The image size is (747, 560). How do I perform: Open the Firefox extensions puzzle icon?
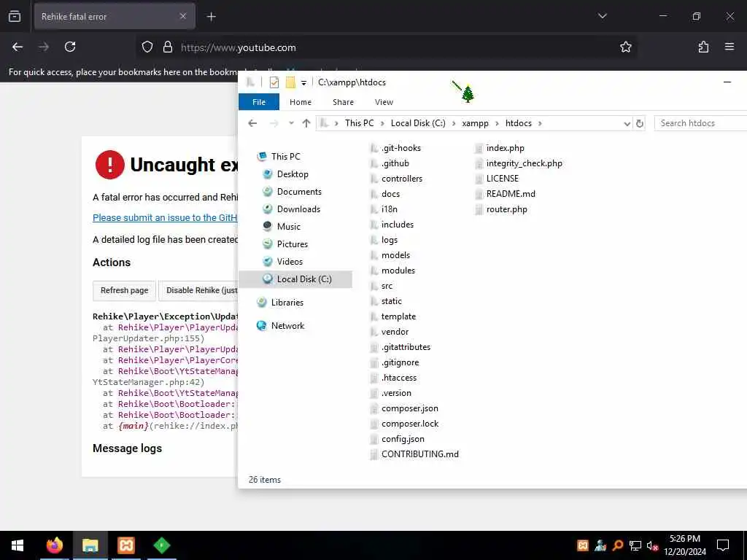click(x=703, y=47)
